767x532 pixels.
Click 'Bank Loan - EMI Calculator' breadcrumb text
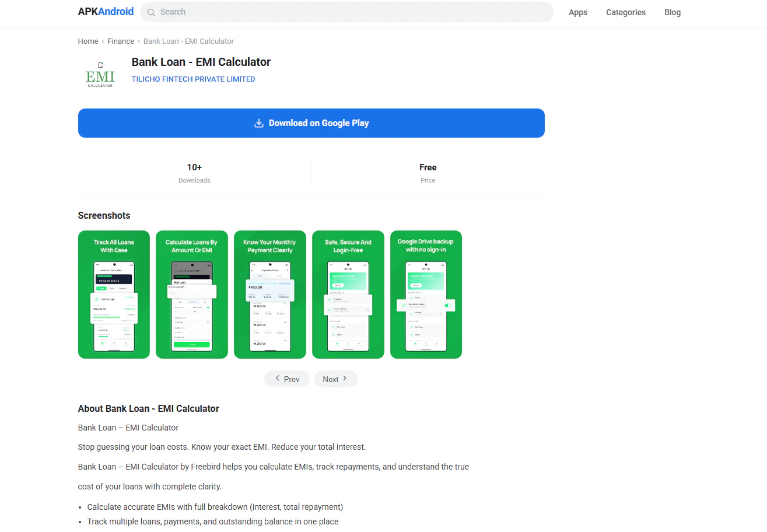[188, 41]
